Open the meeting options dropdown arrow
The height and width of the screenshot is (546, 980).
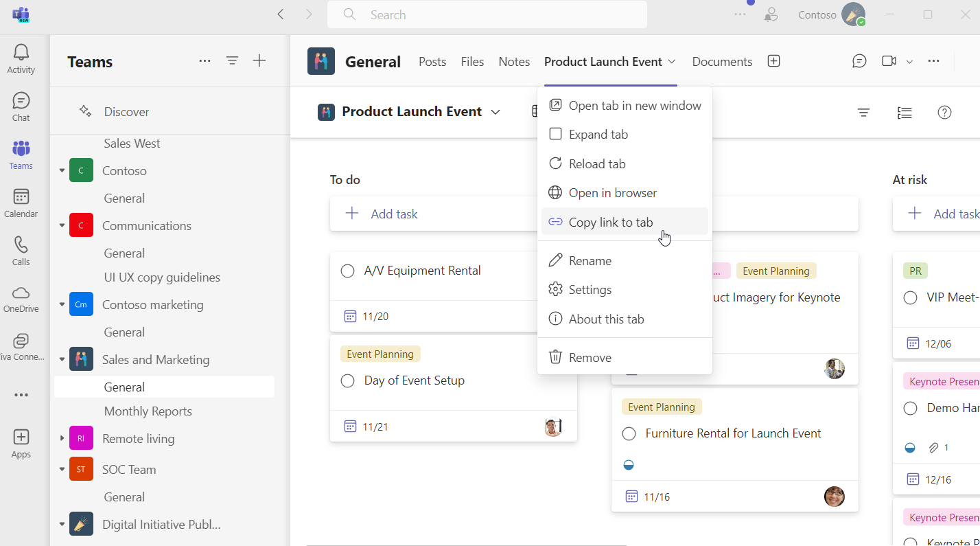tap(909, 62)
